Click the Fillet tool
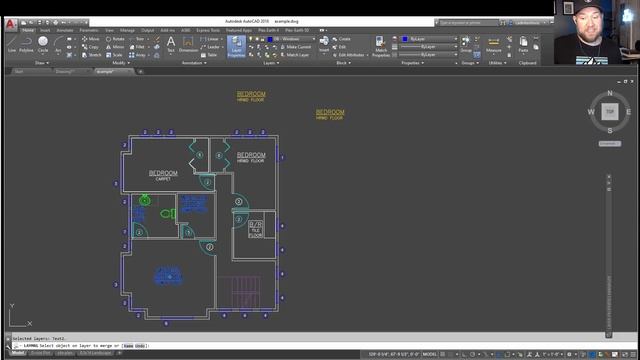This screenshot has height=360, width=640. 137,47
